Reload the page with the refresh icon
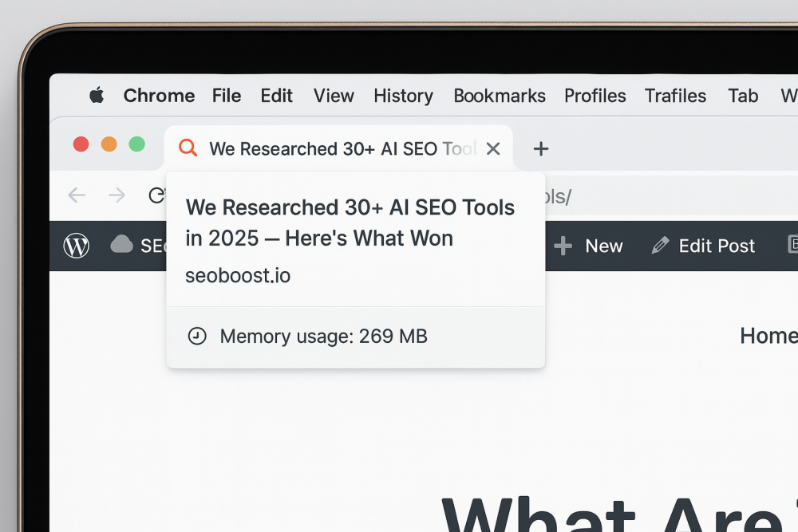 tap(156, 195)
